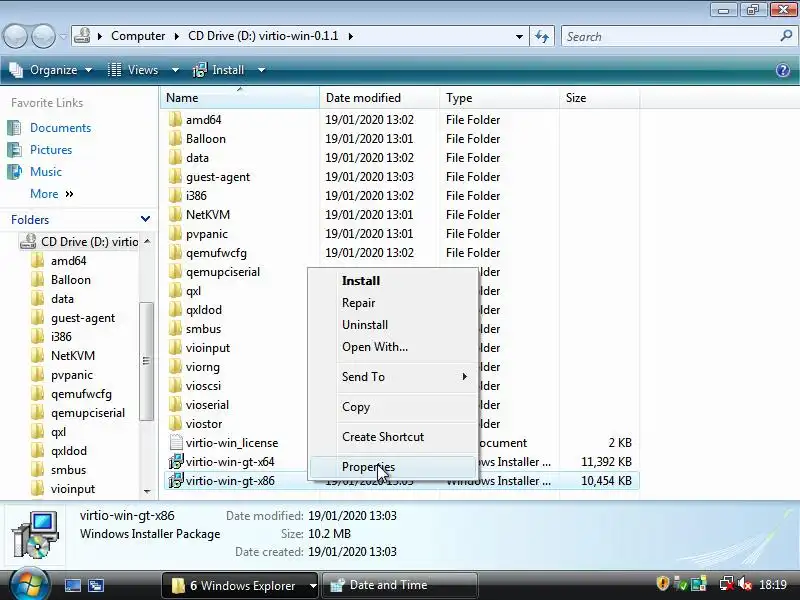Click the virtio-win-gt-x64 installer icon
This screenshot has width=800, height=600.
pyautogui.click(x=176, y=462)
